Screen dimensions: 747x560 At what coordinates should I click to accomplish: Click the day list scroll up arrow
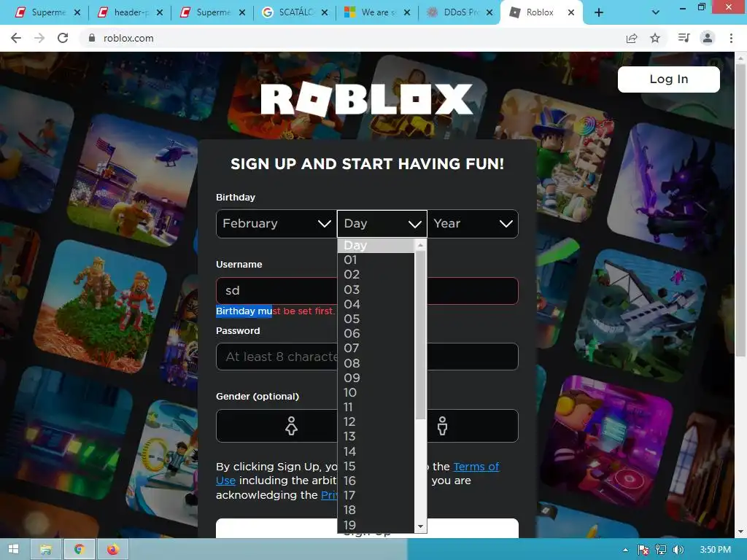(420, 245)
